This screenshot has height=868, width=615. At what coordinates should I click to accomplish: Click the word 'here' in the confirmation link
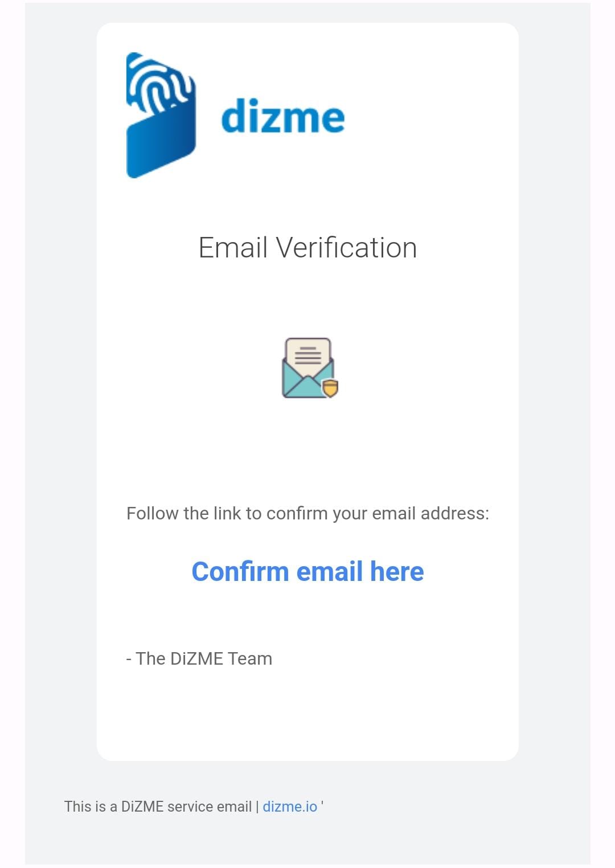397,571
